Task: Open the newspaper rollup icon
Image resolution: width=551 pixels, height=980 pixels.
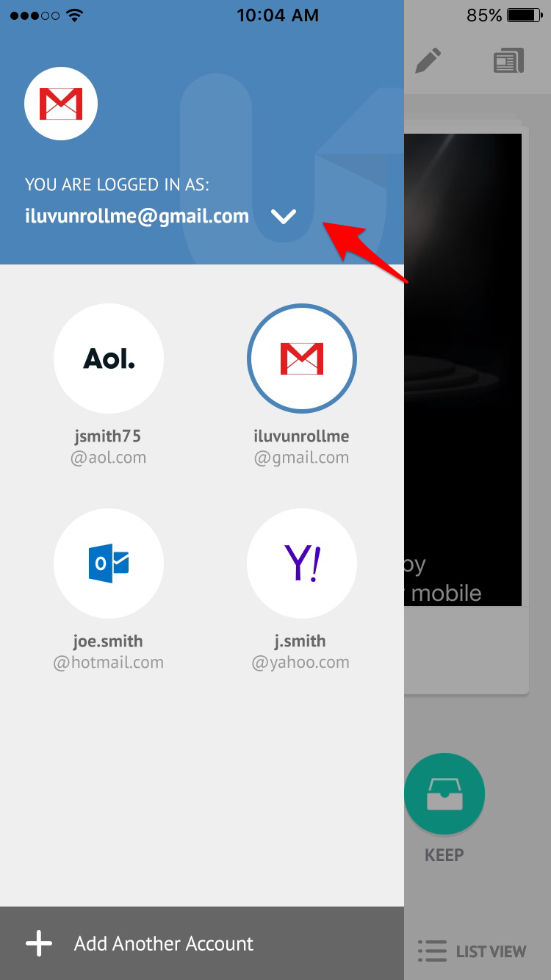Action: pyautogui.click(x=508, y=61)
